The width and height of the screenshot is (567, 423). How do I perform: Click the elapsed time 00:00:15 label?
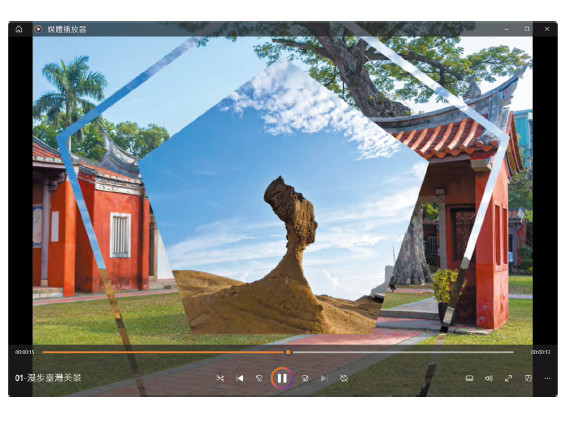tap(25, 352)
